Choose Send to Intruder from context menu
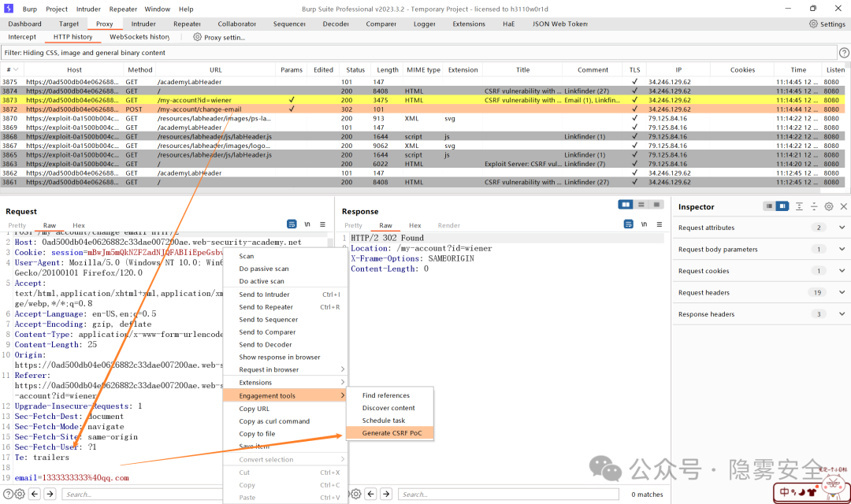The image size is (851, 504). (285, 295)
